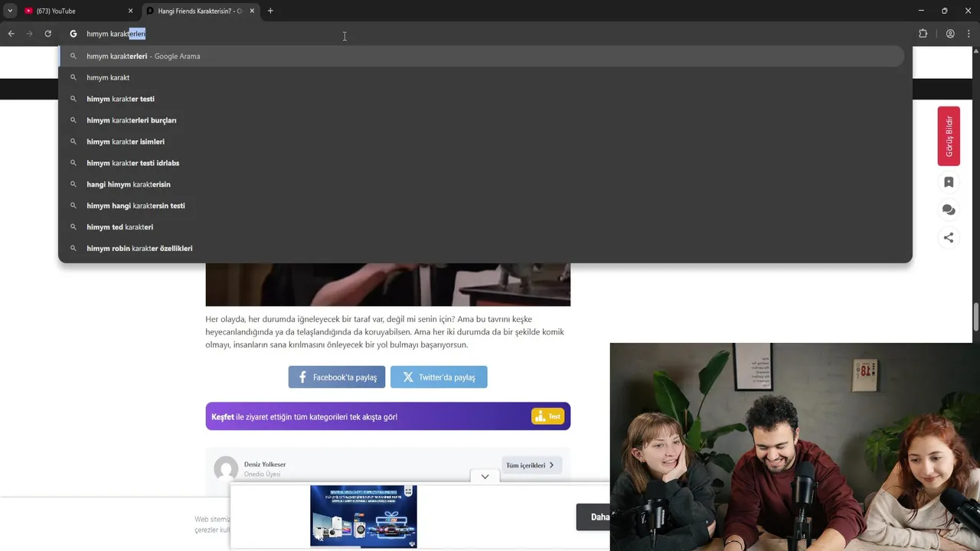This screenshot has height=551, width=980.
Task: Open the browser extensions puzzle icon
Action: click(923, 34)
